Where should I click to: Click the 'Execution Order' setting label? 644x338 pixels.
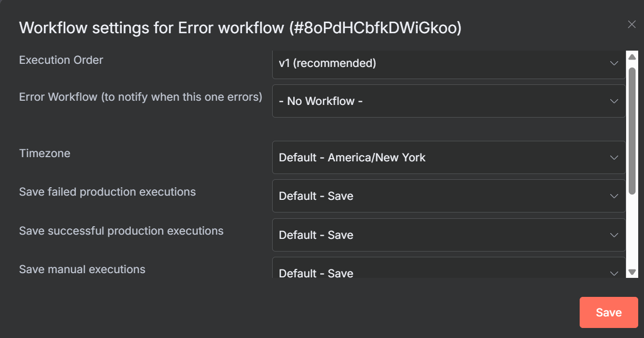61,60
